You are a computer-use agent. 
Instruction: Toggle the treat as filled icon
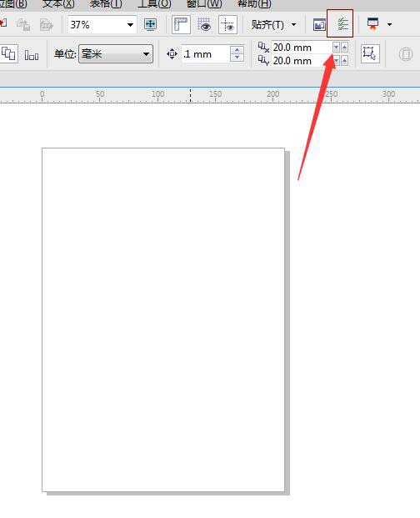(x=370, y=53)
